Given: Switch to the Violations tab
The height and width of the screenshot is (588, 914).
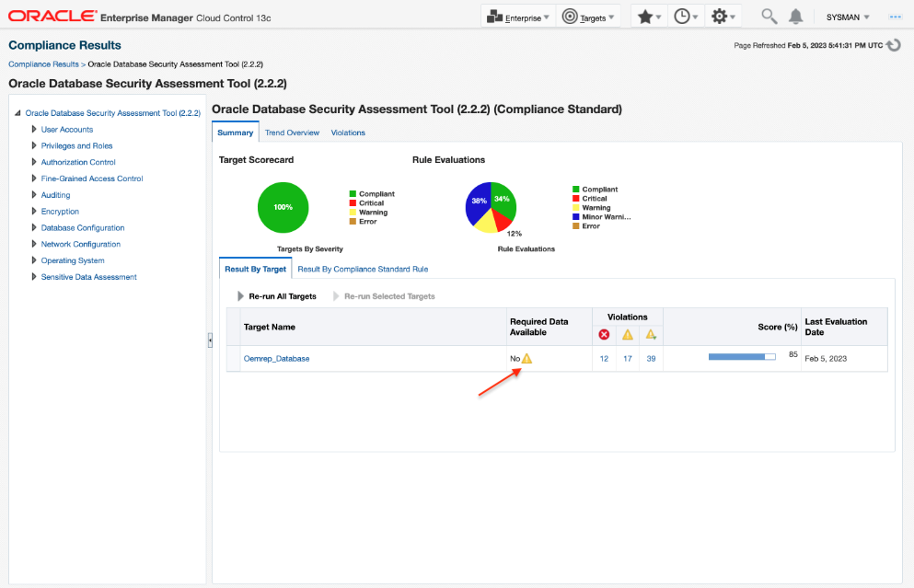Looking at the screenshot, I should click(x=348, y=133).
